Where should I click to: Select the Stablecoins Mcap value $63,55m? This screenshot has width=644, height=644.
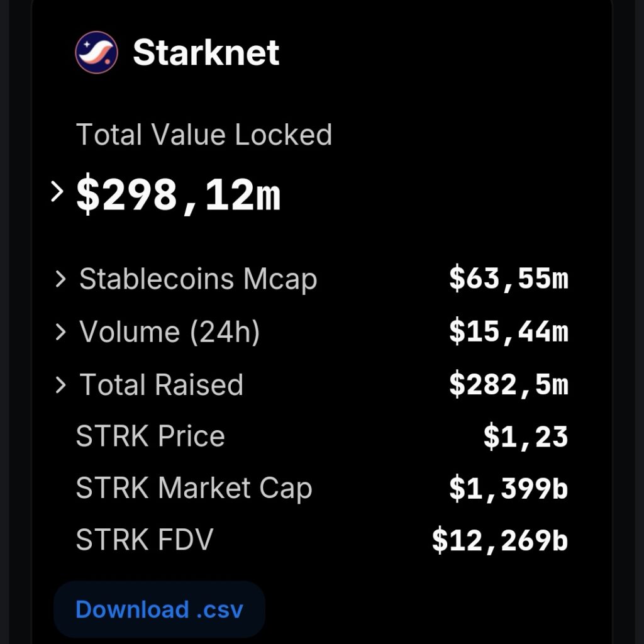(511, 279)
